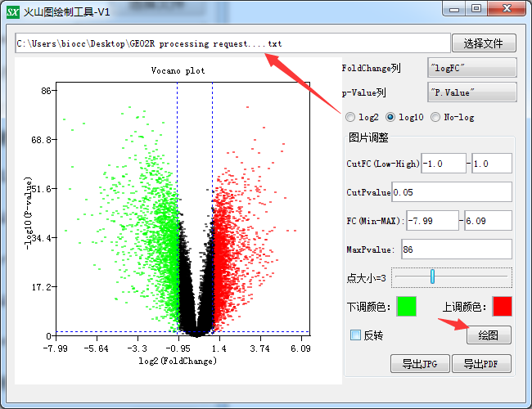
Task: Click the 选择文件 button
Action: 484,43
